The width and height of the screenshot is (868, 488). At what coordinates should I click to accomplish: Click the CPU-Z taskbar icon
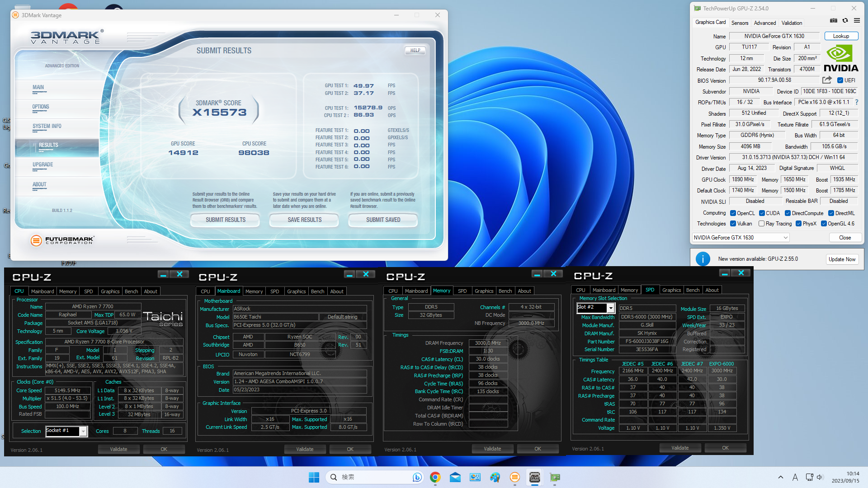pyautogui.click(x=535, y=477)
